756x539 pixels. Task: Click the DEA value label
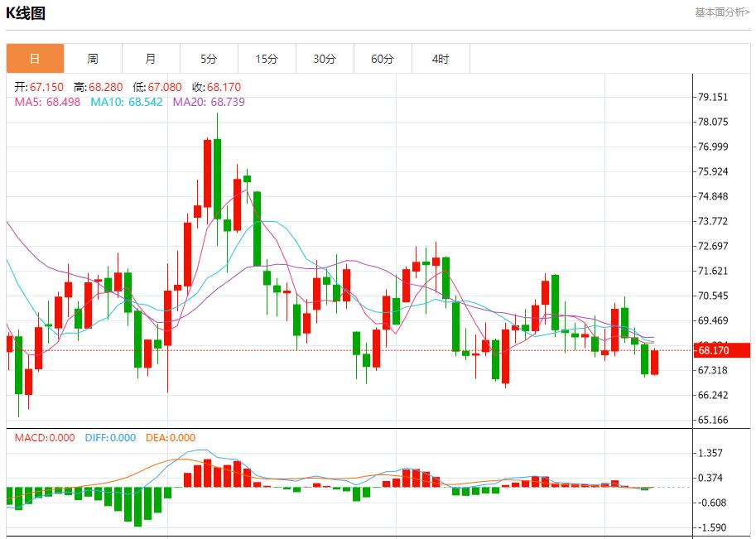click(x=171, y=438)
